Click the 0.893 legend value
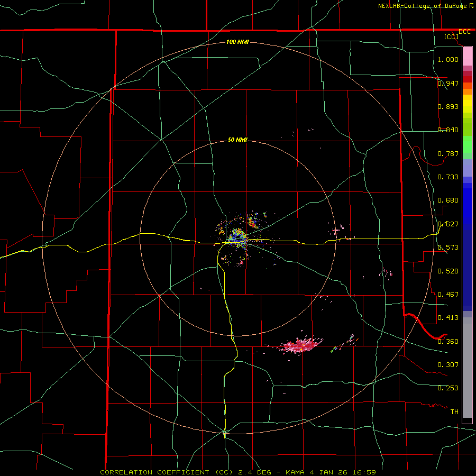476x476 pixels. 448,106
